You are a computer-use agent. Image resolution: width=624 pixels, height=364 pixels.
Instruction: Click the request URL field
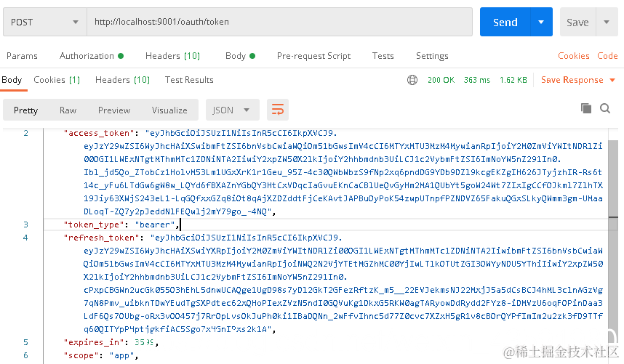pos(280,22)
